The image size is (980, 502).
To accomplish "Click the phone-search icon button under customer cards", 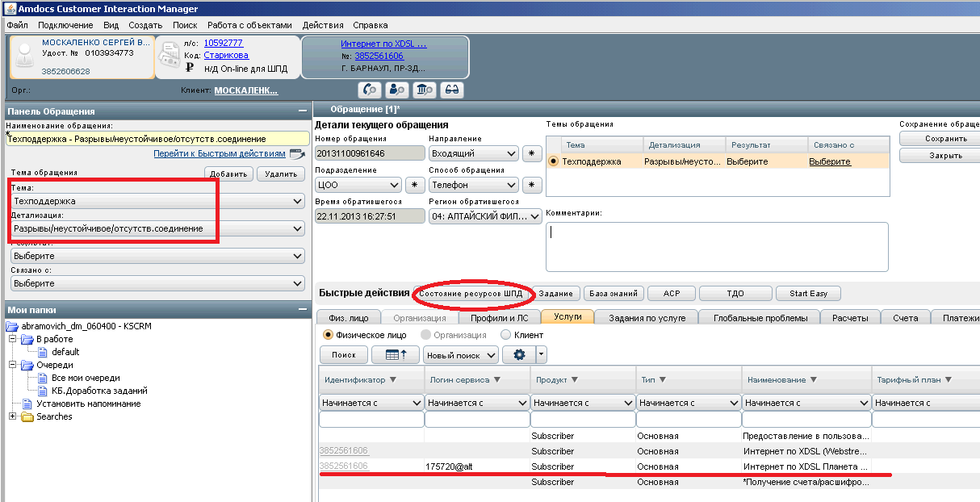I will [371, 90].
